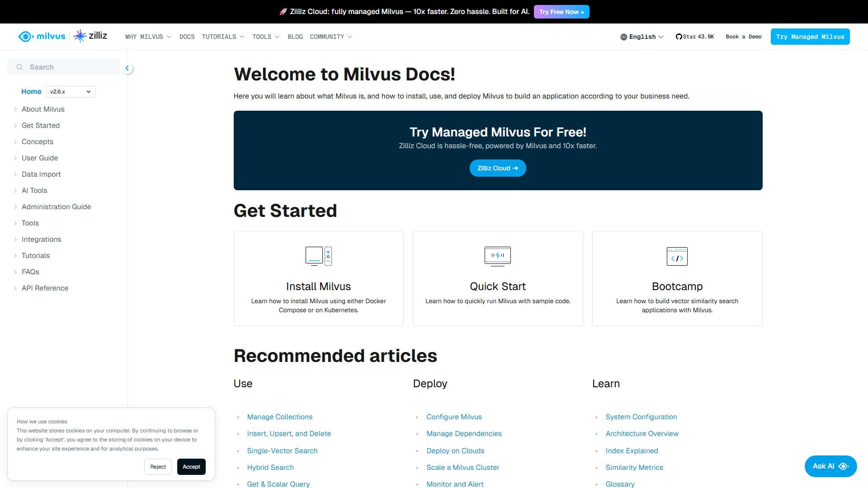This screenshot has height=488, width=868.
Task: Expand the Community header menu
Action: click(x=331, y=37)
